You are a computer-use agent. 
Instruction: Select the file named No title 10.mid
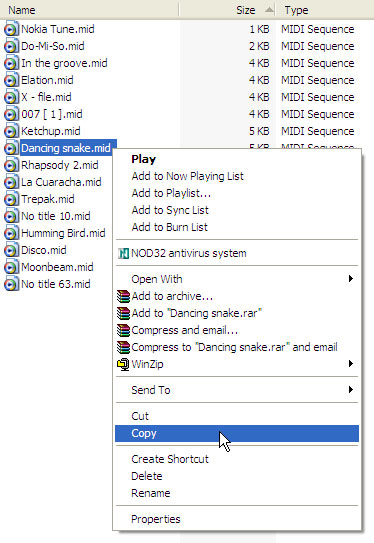click(56, 216)
